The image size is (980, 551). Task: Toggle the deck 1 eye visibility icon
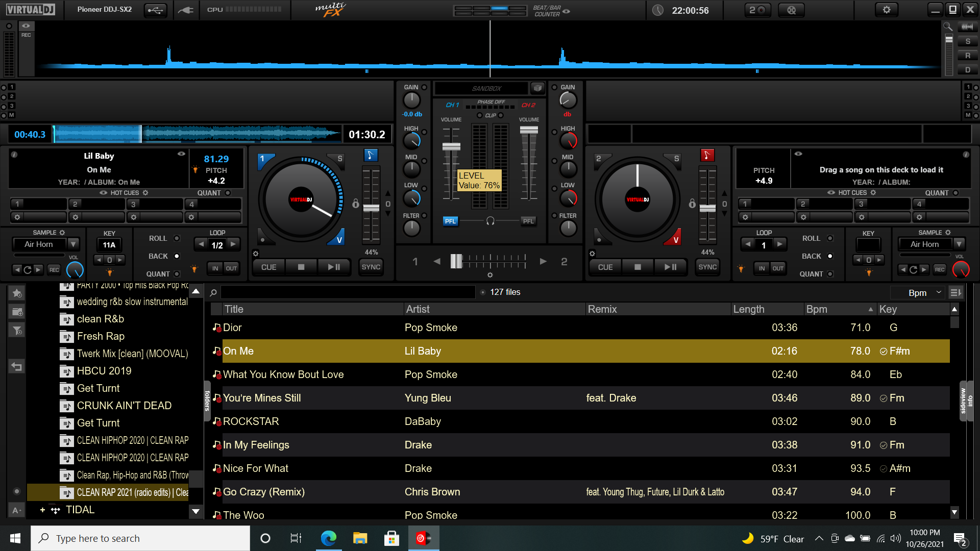(x=181, y=154)
